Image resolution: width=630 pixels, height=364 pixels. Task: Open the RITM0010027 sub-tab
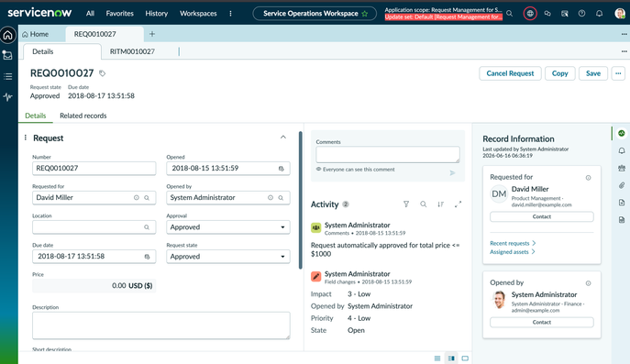[x=132, y=51]
